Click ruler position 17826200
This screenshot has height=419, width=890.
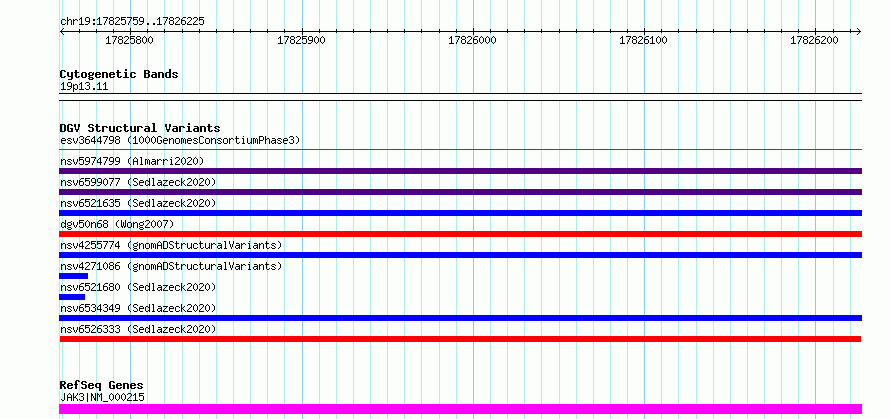pyautogui.click(x=815, y=40)
